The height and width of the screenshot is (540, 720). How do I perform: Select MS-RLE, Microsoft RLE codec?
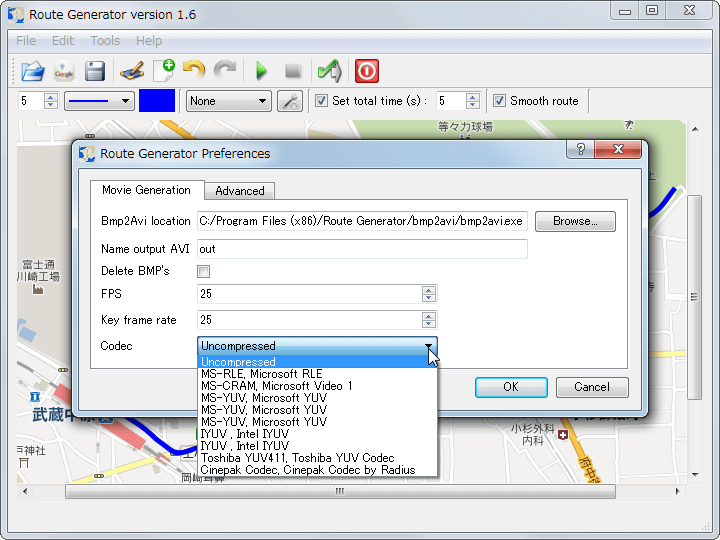[x=317, y=374]
